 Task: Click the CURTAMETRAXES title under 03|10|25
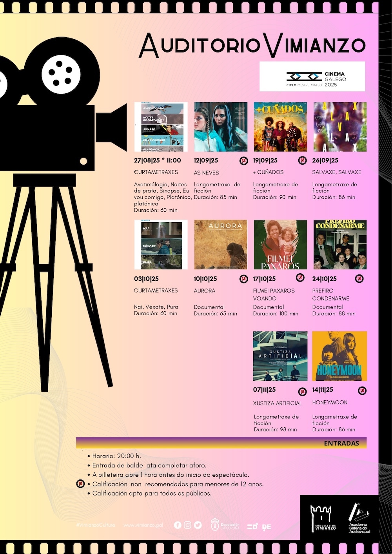point(156,291)
